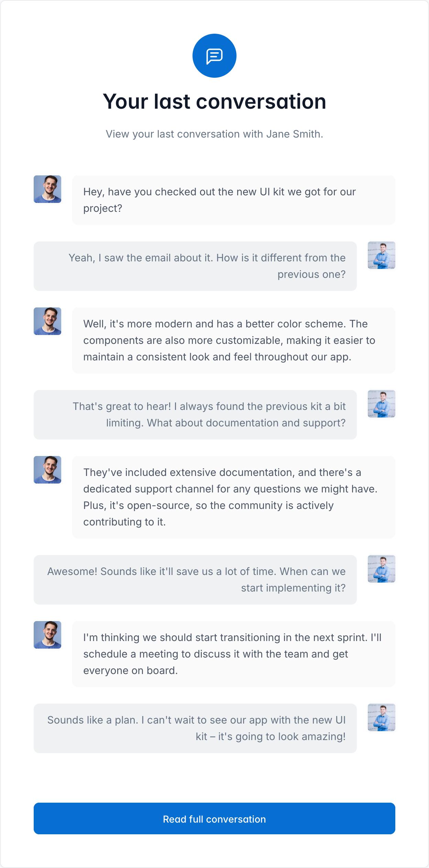429x868 pixels.
Task: Click the blue chat bubble icon
Action: pyautogui.click(x=214, y=56)
